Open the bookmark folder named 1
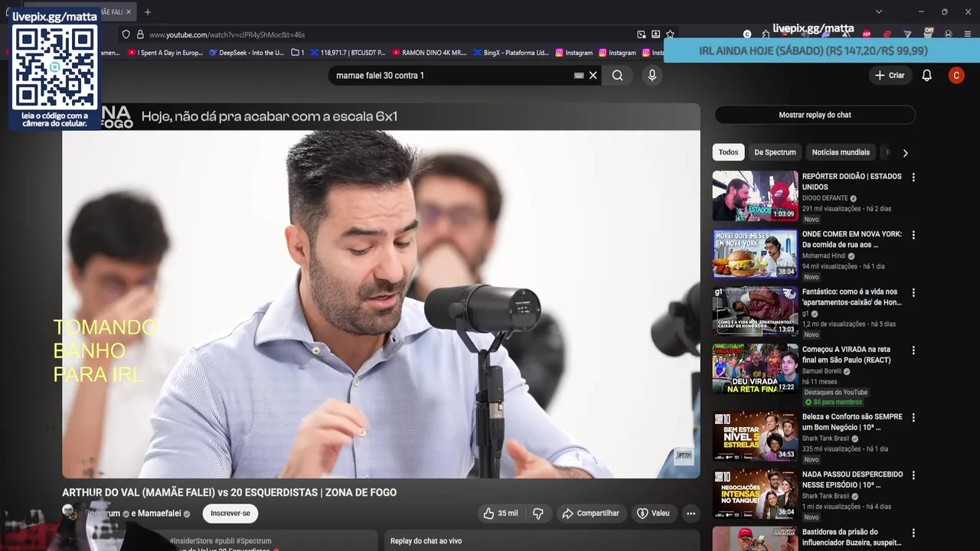980x551 pixels. [298, 53]
